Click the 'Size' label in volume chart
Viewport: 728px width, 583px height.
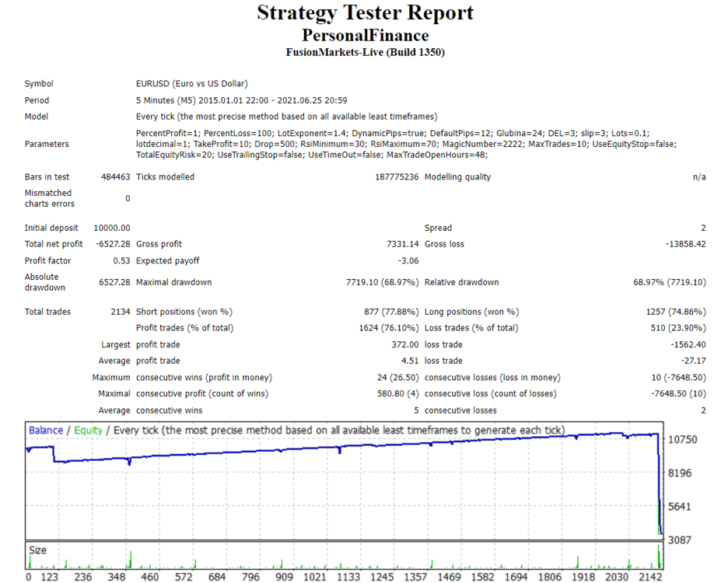[37, 550]
